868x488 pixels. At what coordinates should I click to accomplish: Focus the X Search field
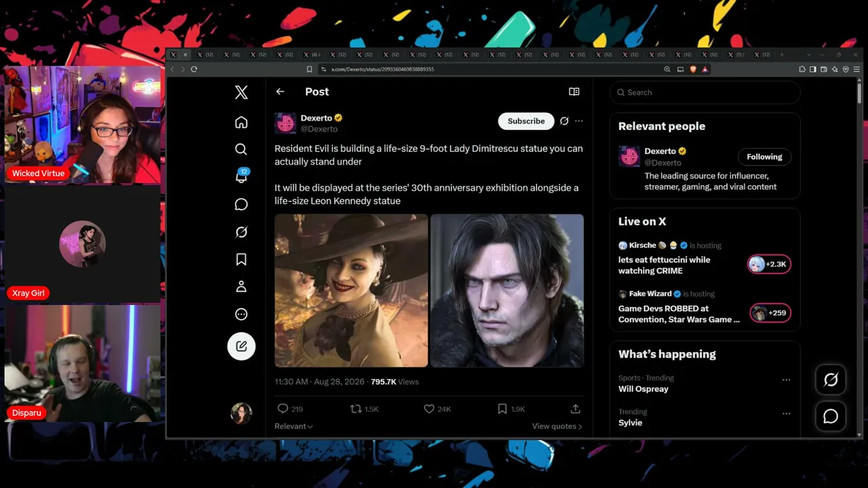[705, 92]
